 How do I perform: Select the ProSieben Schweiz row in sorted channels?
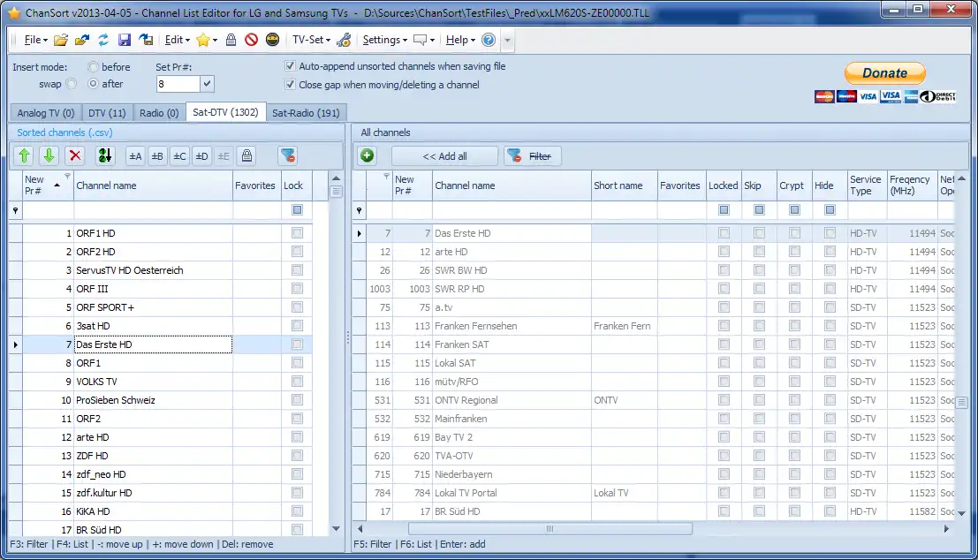pyautogui.click(x=161, y=400)
